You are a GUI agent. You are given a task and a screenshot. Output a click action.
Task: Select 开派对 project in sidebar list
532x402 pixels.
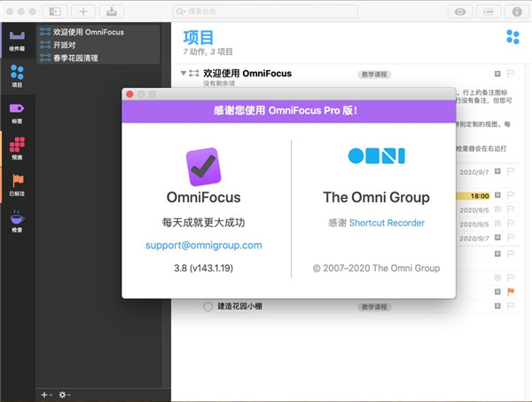(98, 45)
